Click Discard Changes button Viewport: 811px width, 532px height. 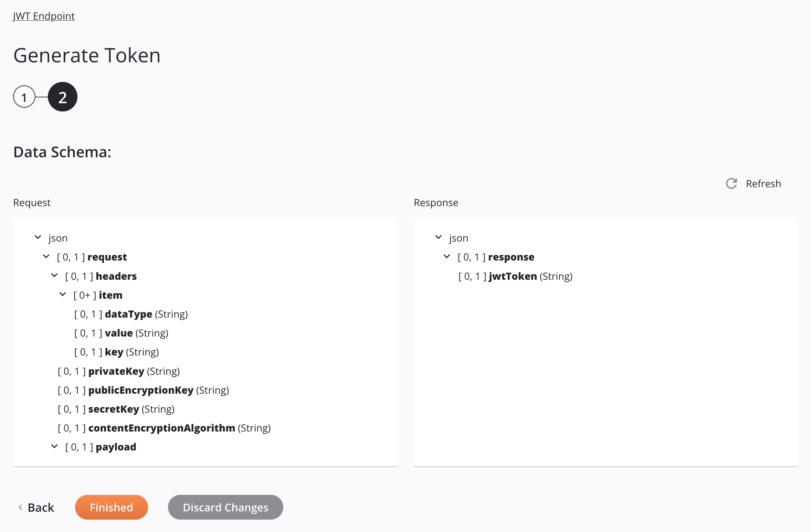point(225,508)
